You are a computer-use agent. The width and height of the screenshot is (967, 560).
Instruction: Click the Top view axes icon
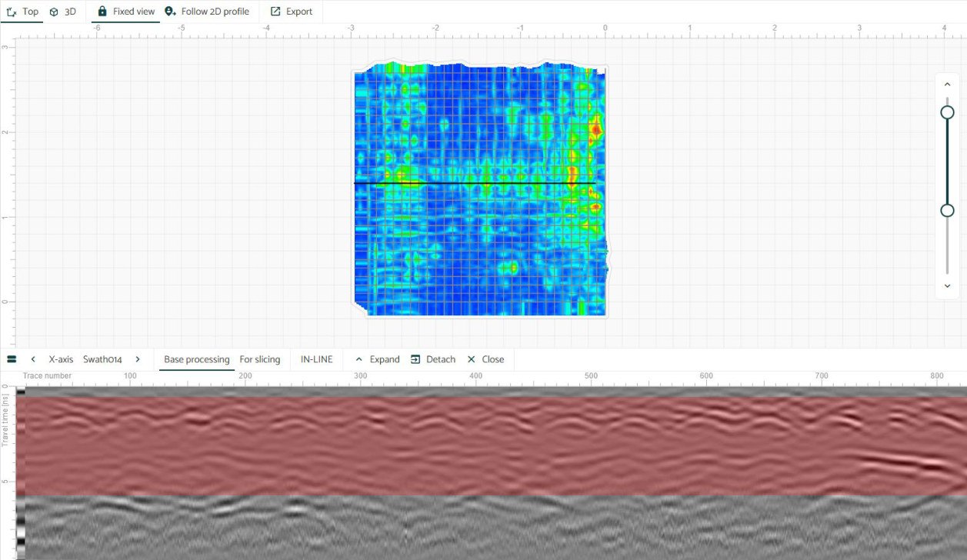pyautogui.click(x=12, y=12)
